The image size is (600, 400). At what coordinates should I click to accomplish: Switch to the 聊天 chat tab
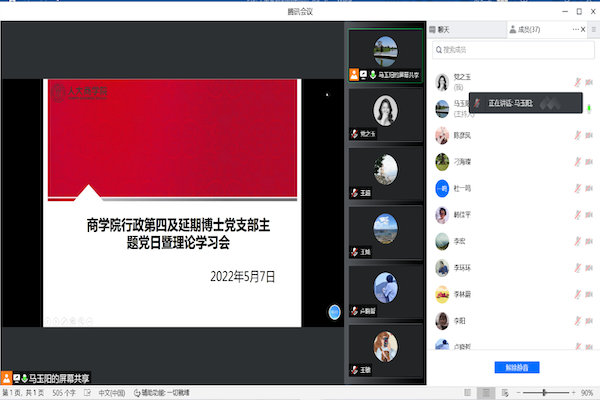coord(448,31)
